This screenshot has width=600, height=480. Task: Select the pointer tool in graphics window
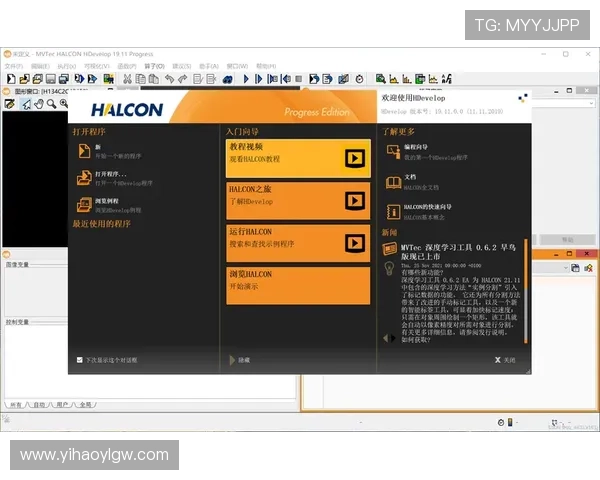coord(26,104)
